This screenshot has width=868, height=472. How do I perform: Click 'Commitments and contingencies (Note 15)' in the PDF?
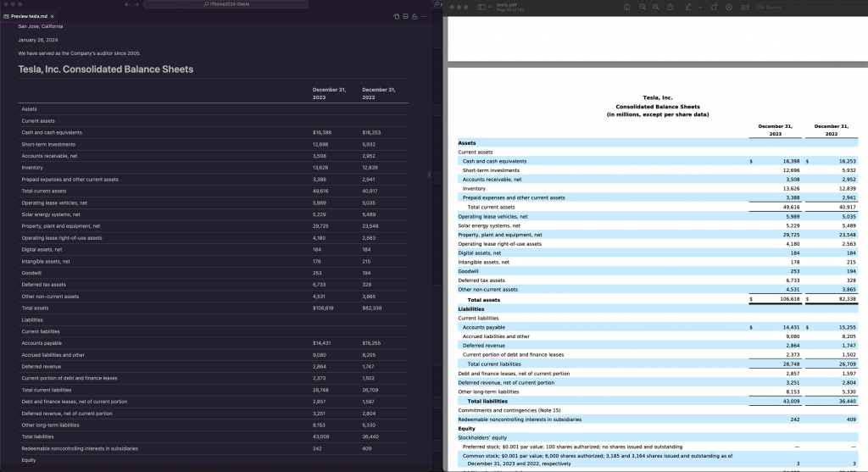pyautogui.click(x=509, y=411)
